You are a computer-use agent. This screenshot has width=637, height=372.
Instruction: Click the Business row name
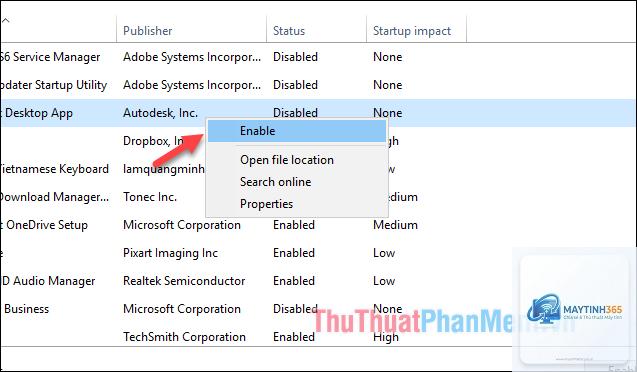point(25,309)
